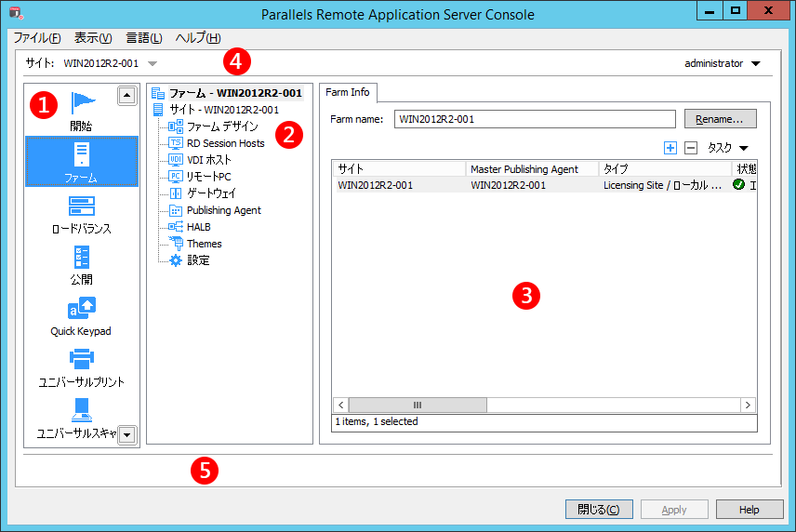Open the ヘルプ(H) menu

click(198, 38)
